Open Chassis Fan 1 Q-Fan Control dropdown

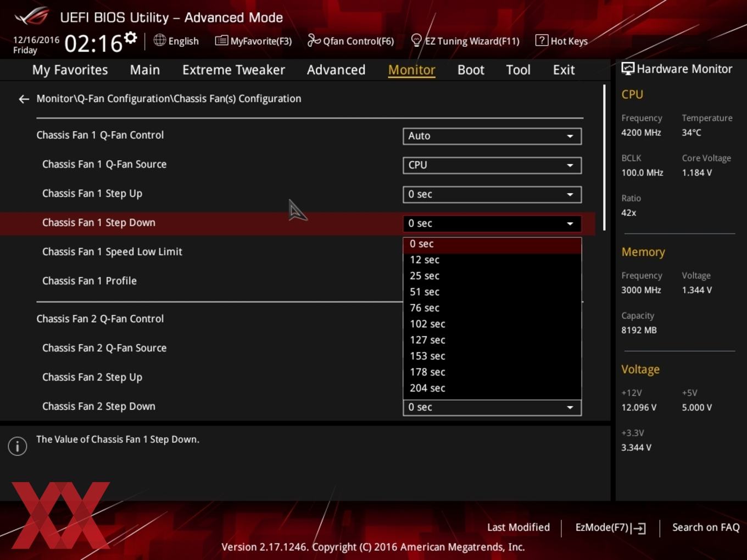click(492, 136)
